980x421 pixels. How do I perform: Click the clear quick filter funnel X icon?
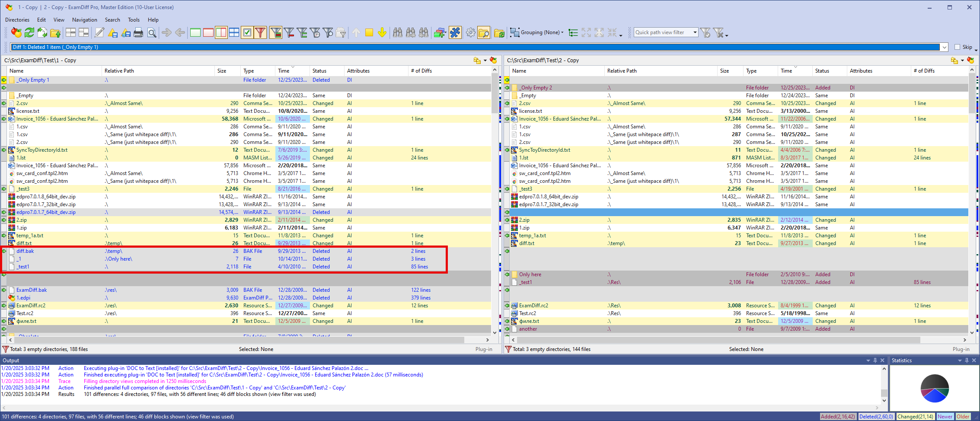tap(718, 32)
